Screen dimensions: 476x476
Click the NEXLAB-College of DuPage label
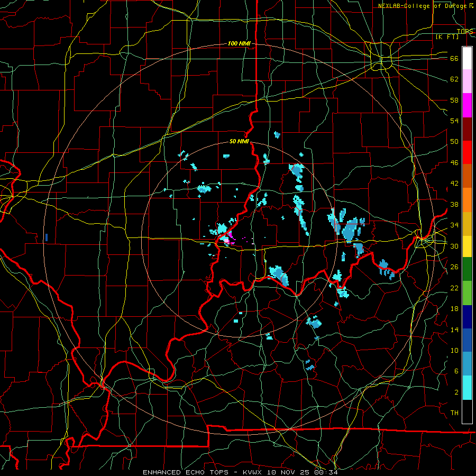[423, 6]
